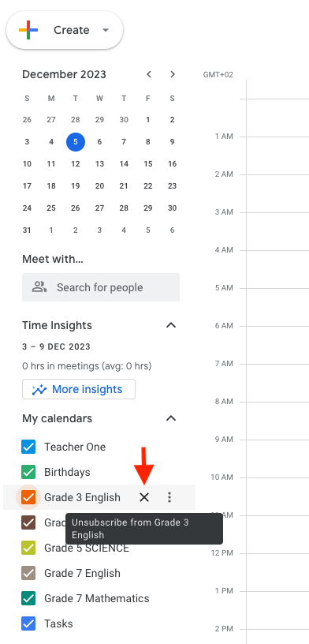Uncheck the Teacher One calendar

coord(28,447)
